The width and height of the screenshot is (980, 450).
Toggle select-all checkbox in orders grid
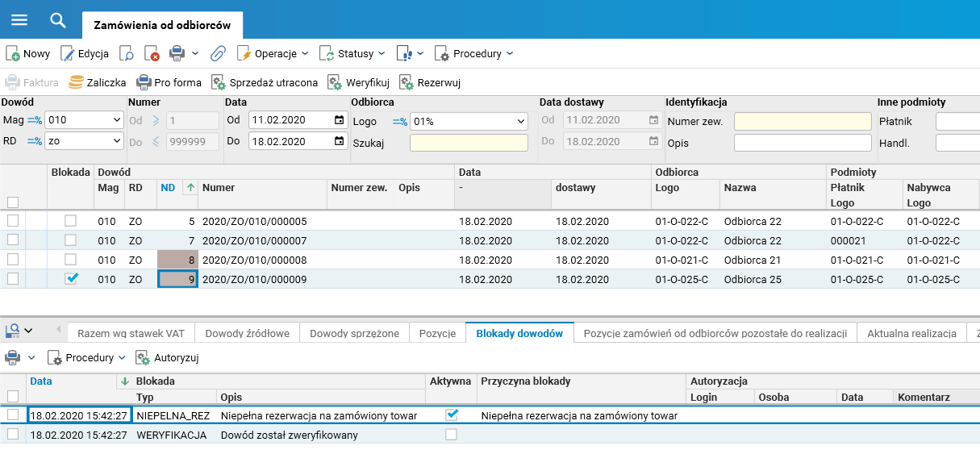[13, 202]
